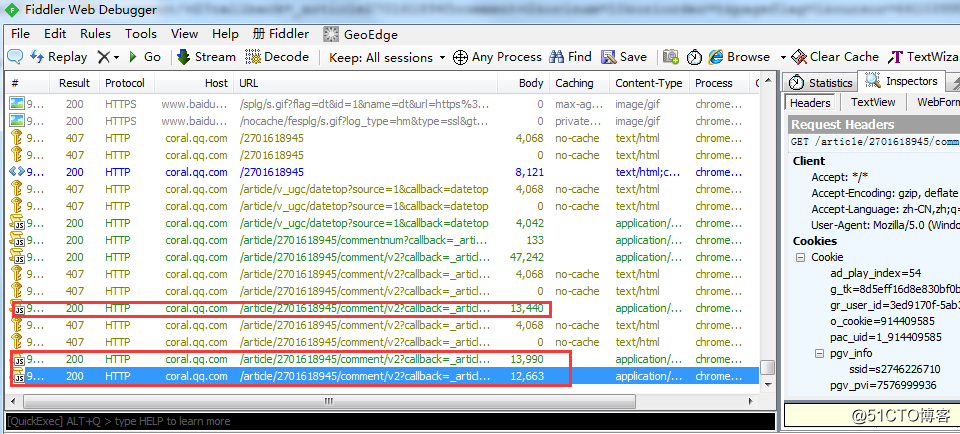Click the timer stopwatch icon
This screenshot has width=960, height=434.
pyautogui.click(x=694, y=57)
